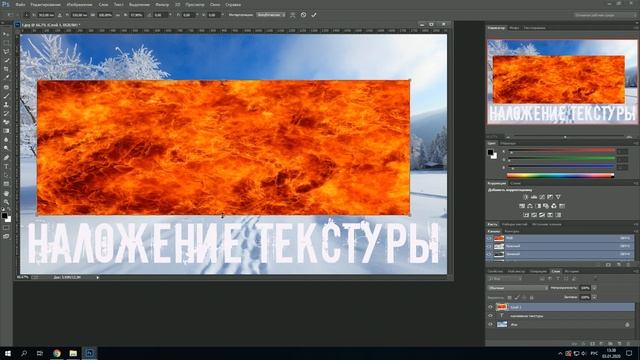Toggle visibility of the Зеленый channel

(x=489, y=254)
